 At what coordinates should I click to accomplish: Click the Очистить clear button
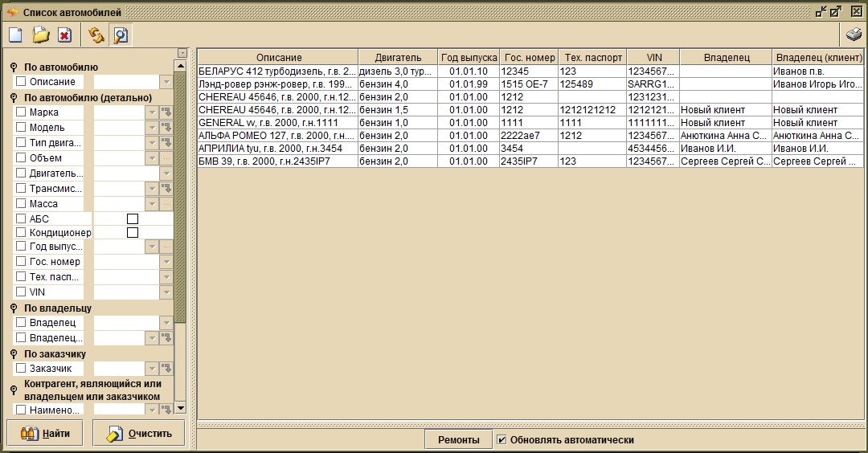(x=140, y=434)
